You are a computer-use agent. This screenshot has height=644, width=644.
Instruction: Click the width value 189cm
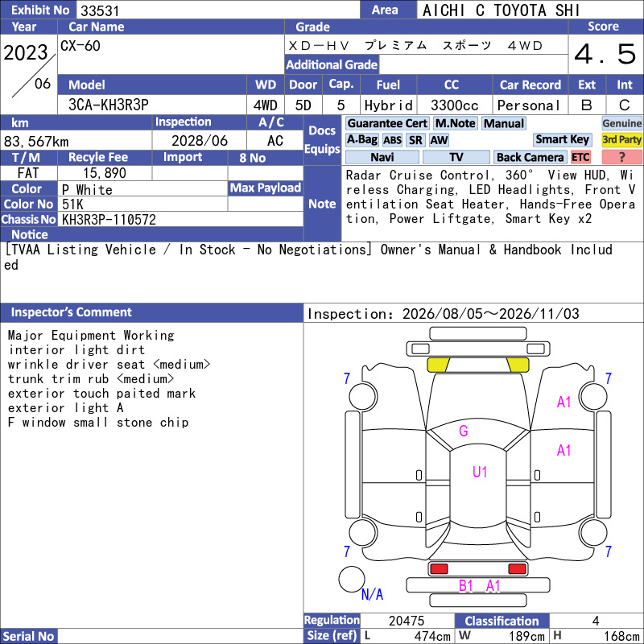pos(527,636)
